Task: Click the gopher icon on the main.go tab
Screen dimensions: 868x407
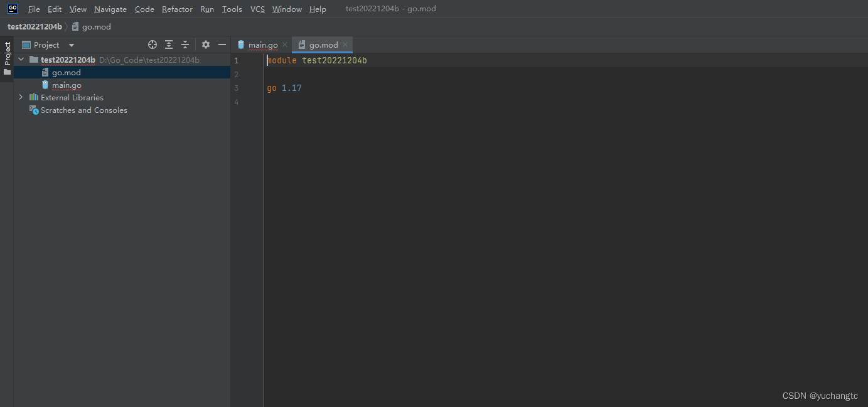Action: [x=241, y=45]
